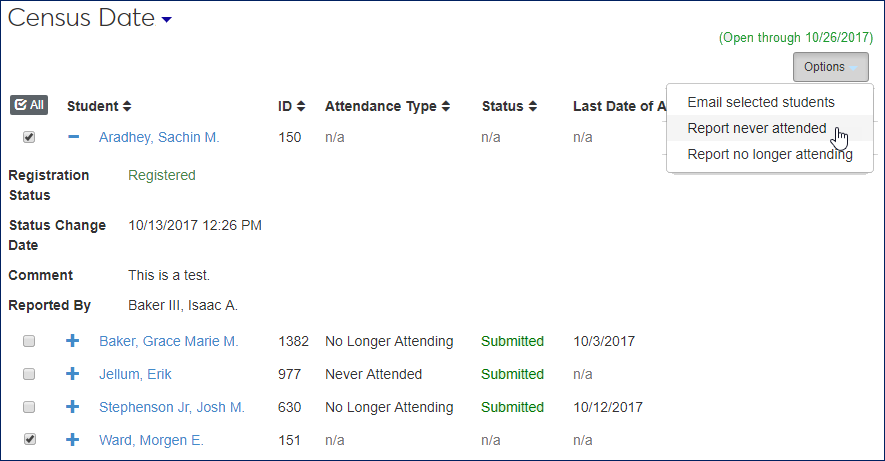Expand Stephenson Jr, Josh M. row
Image resolution: width=885 pixels, height=461 pixels.
pyautogui.click(x=72, y=407)
